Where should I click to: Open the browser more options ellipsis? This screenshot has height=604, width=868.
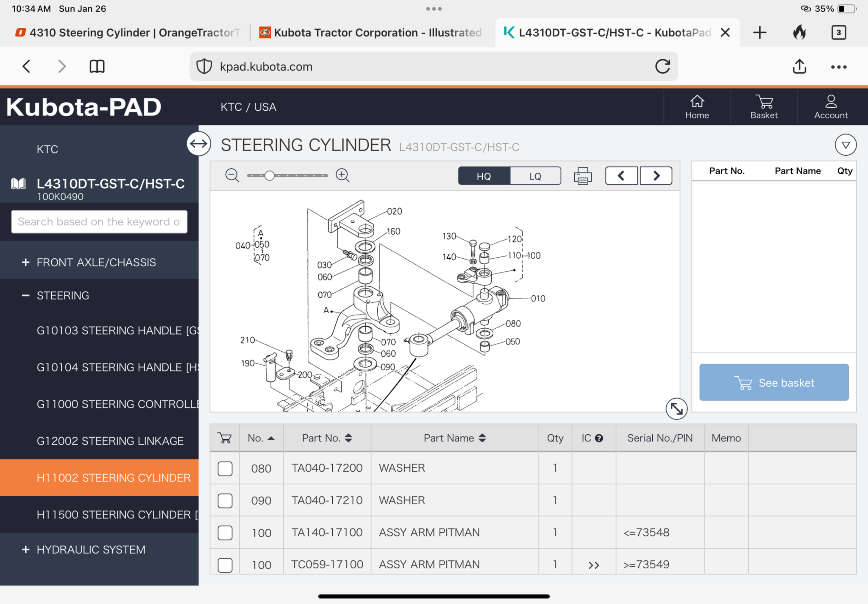pos(839,67)
